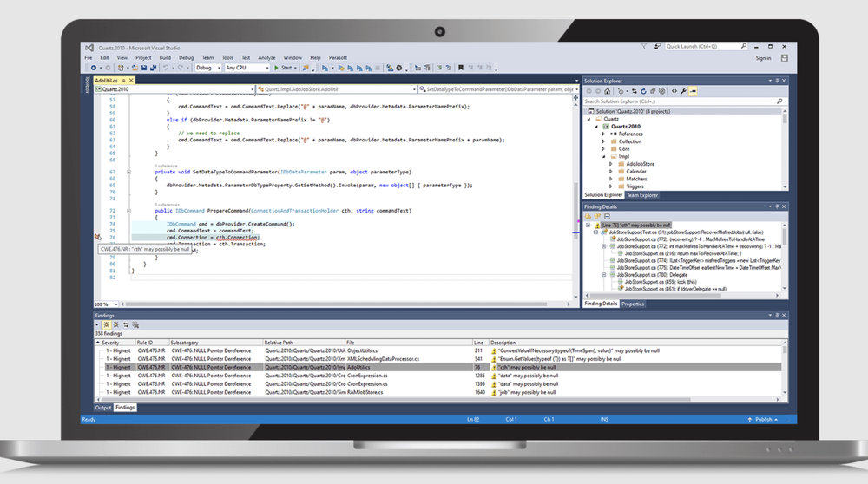This screenshot has width=868, height=484.
Task: Click the Line column header
Action: coord(481,343)
